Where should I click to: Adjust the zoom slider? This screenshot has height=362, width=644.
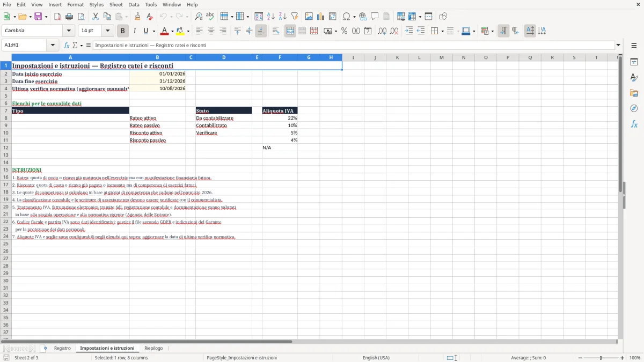click(601, 358)
